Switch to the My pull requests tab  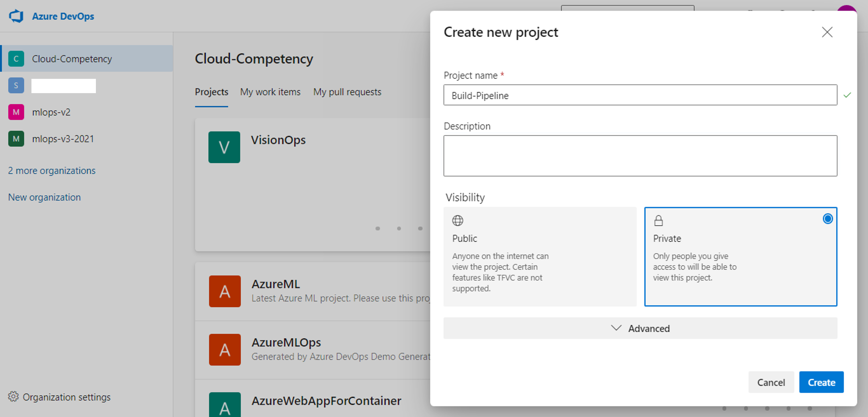point(347,92)
